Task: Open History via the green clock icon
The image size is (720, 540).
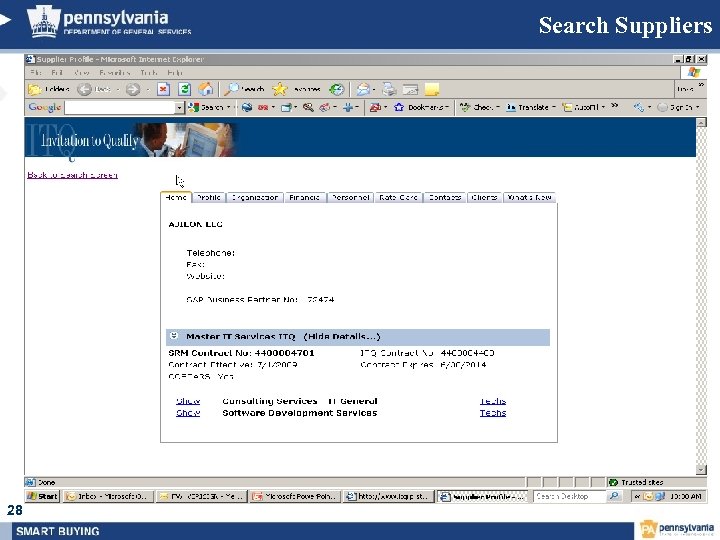Action: (337, 89)
